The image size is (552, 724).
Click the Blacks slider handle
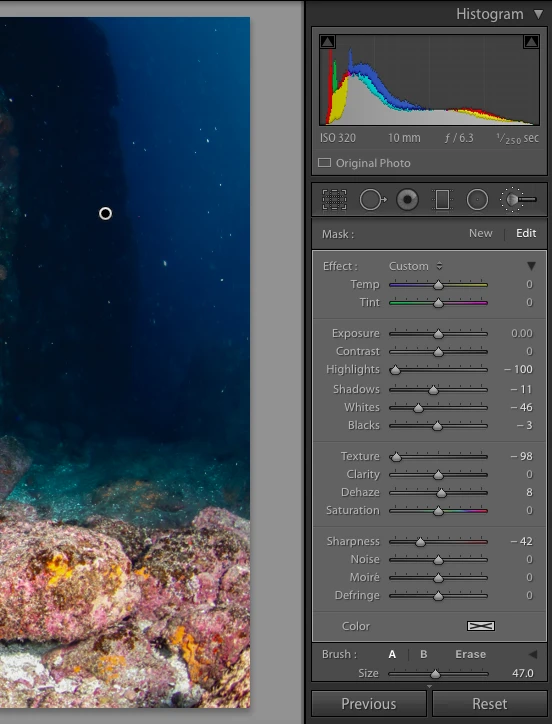437,426
